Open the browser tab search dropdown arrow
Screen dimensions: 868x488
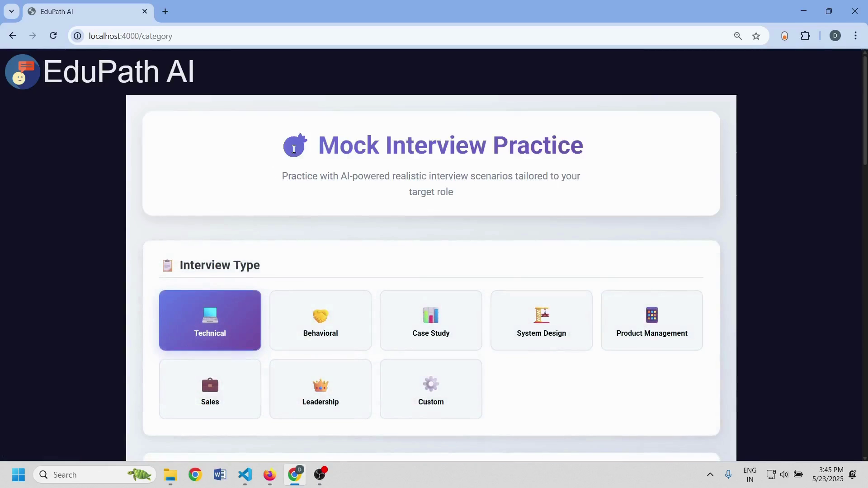11,11
